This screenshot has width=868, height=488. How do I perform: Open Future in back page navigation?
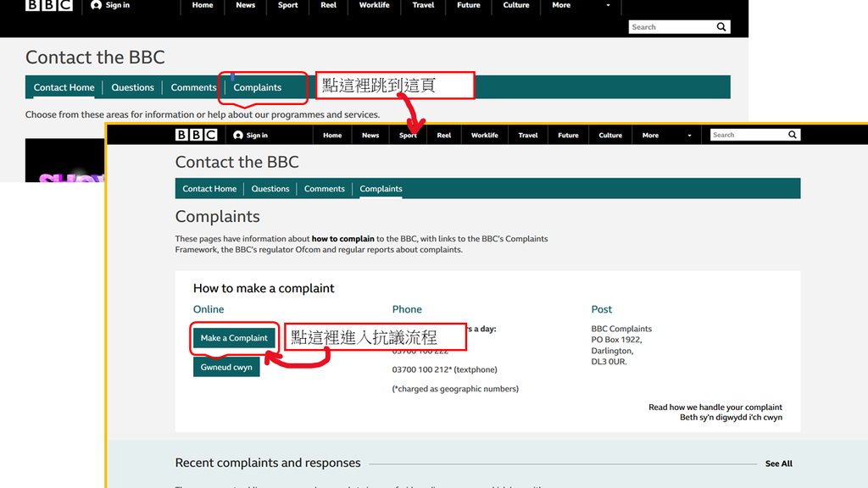click(x=468, y=5)
